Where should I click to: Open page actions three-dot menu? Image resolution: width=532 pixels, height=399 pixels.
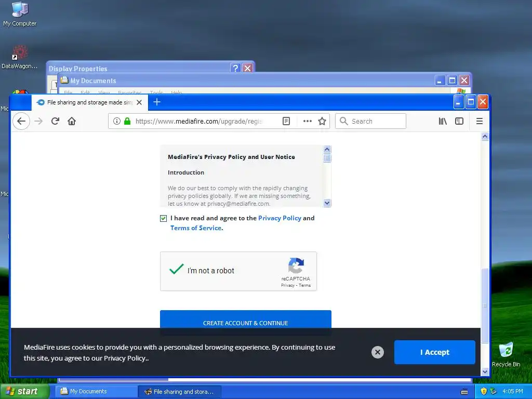[x=308, y=121]
